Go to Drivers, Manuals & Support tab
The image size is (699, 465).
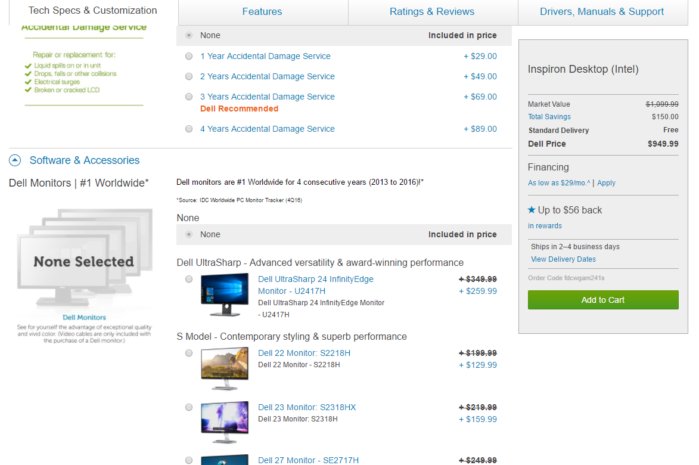click(x=602, y=12)
